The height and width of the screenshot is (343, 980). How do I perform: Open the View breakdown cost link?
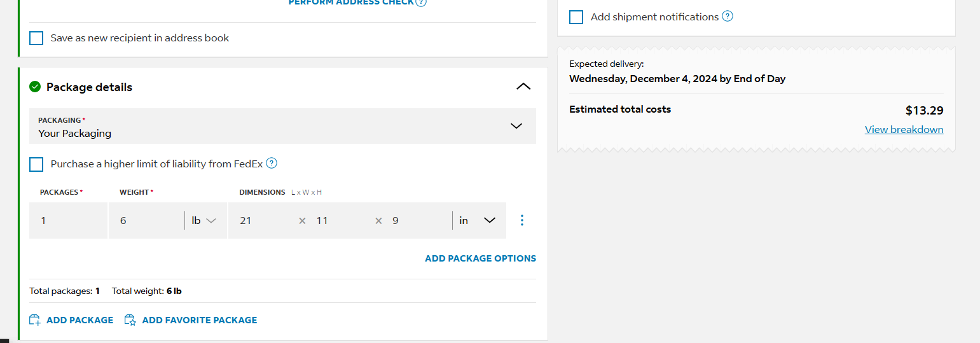(x=904, y=130)
